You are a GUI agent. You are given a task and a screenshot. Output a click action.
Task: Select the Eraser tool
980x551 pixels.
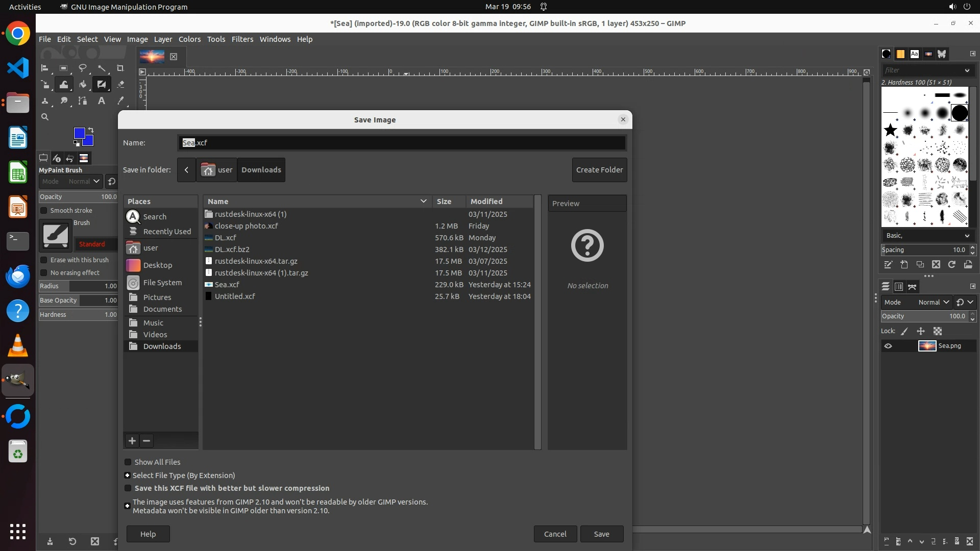pos(120,84)
